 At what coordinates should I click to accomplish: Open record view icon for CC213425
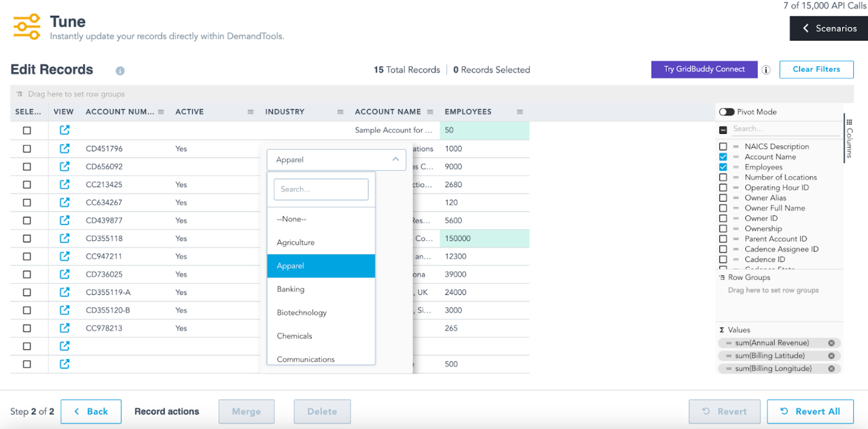64,184
